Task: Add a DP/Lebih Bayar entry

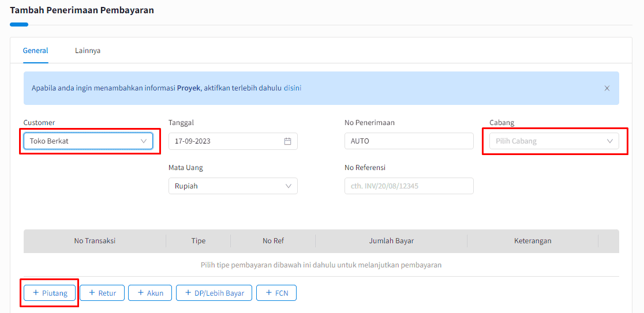Action: click(214, 293)
